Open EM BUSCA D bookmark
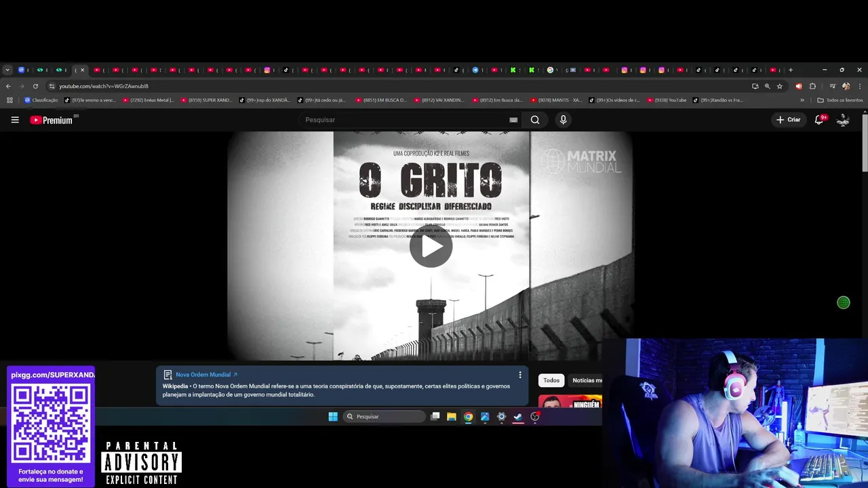 point(382,100)
